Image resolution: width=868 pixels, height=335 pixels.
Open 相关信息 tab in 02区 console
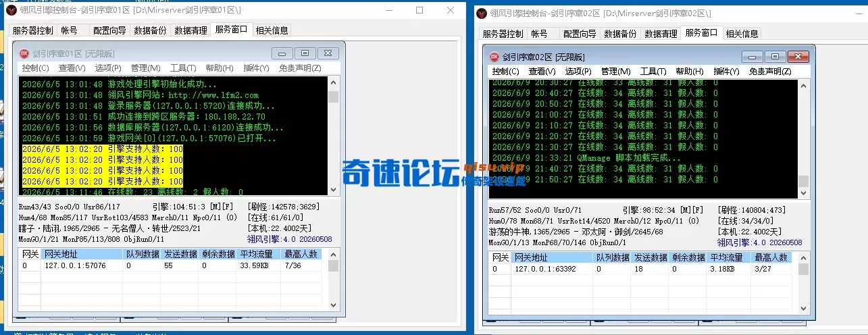742,34
